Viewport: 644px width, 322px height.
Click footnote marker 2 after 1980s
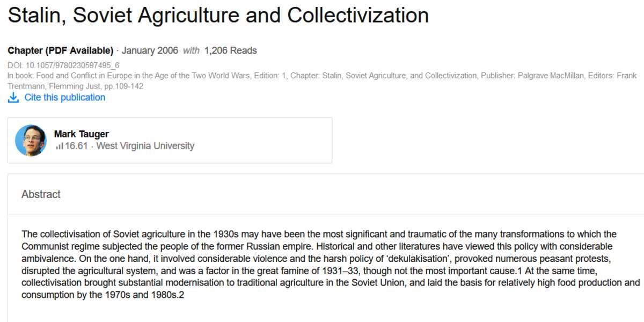tap(181, 295)
